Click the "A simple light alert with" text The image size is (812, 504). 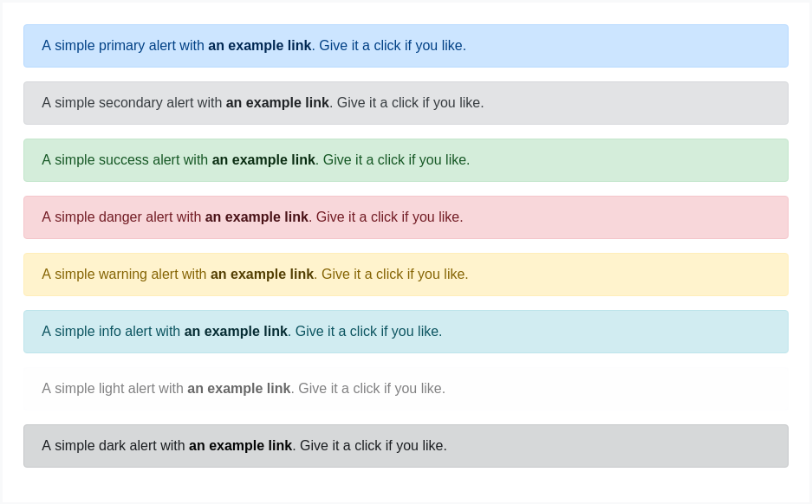coord(113,389)
